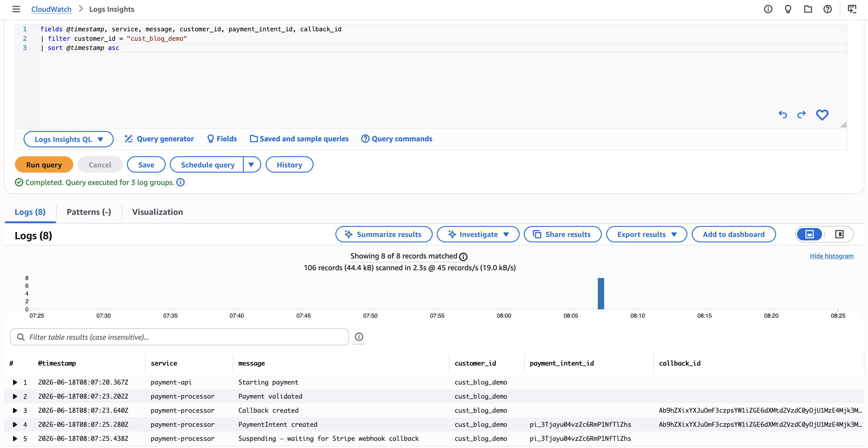Open the Query generator

click(x=159, y=138)
